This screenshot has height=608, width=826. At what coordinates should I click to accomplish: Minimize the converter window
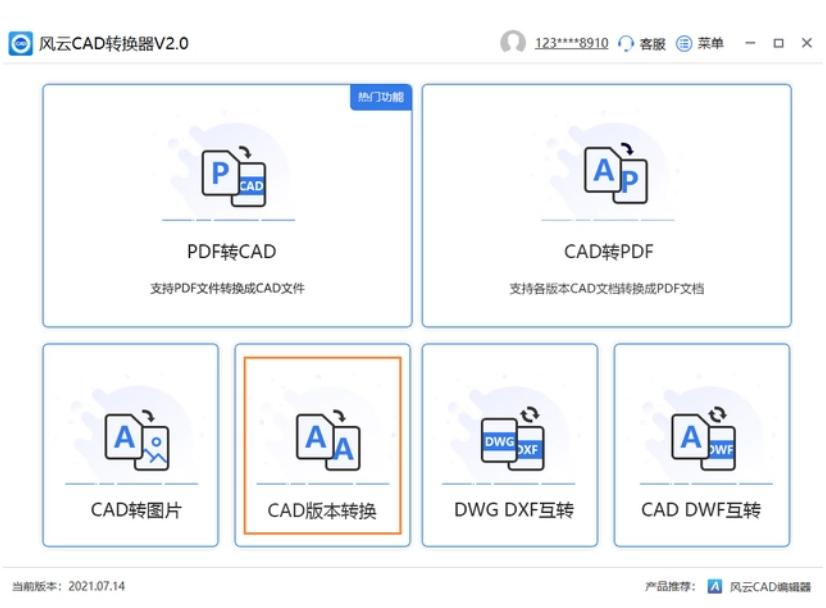[750, 43]
